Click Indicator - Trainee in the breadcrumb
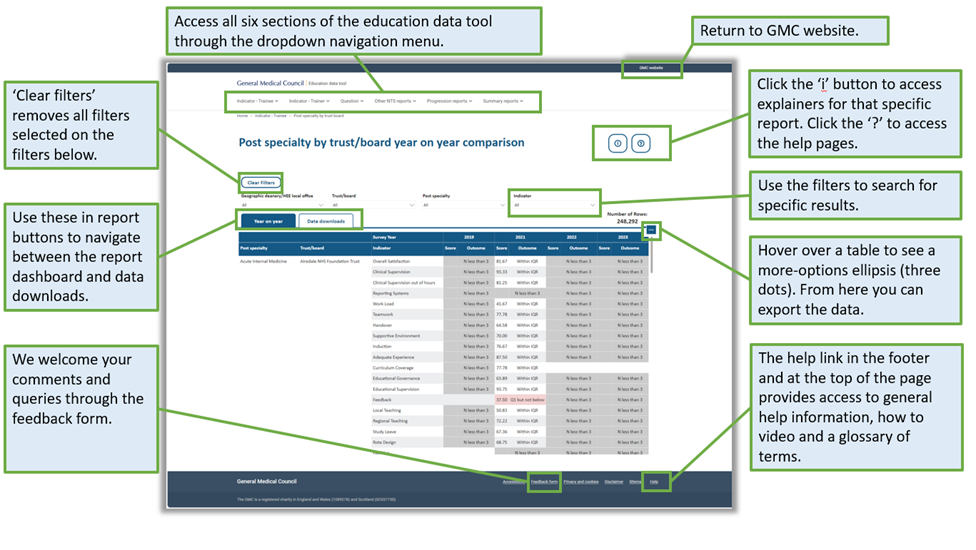 pyautogui.click(x=270, y=116)
